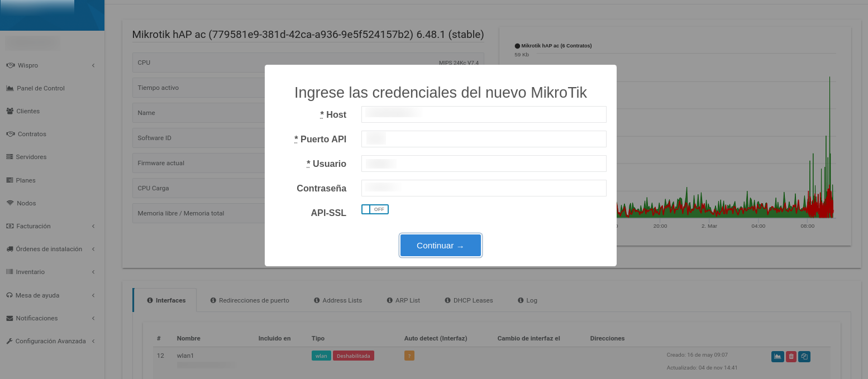The width and height of the screenshot is (868, 379).
Task: Expand the Notificaciones submenu chevron
Action: coord(93,318)
